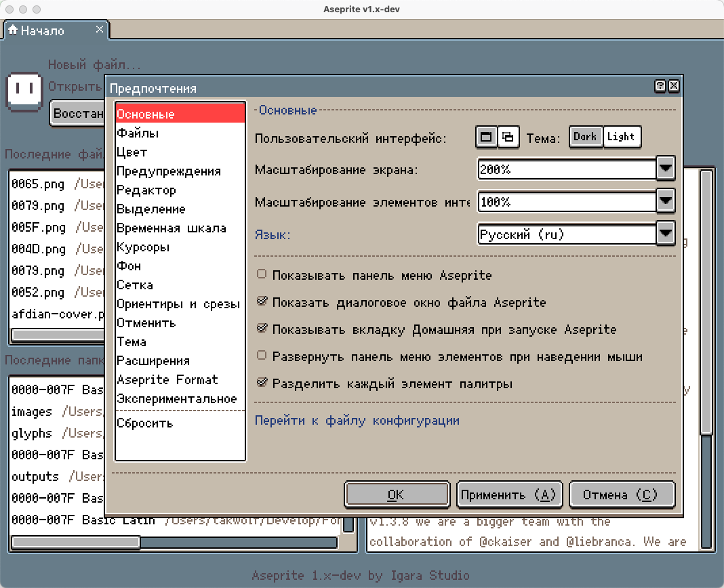Click the Язык label link
The height and width of the screenshot is (588, 724).
coord(273,234)
